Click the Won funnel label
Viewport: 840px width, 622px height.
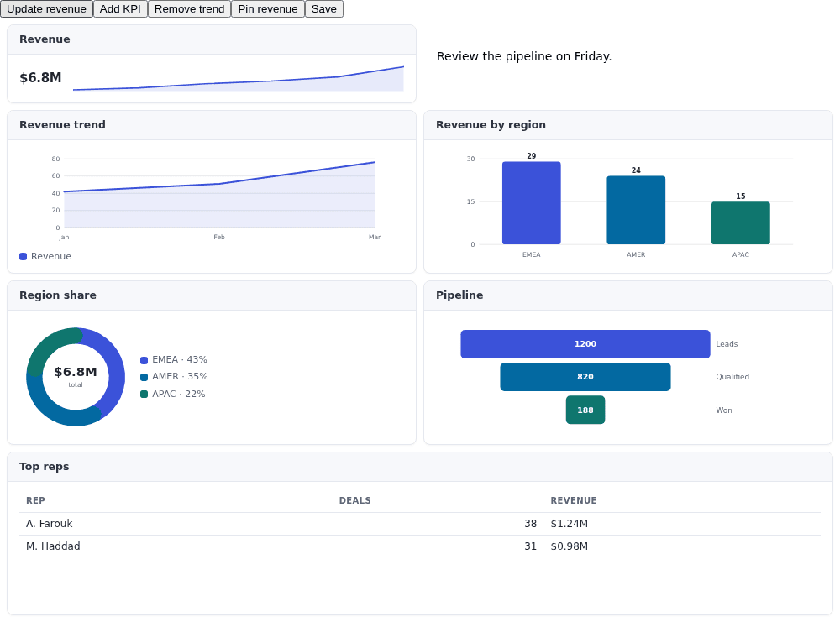tap(724, 410)
